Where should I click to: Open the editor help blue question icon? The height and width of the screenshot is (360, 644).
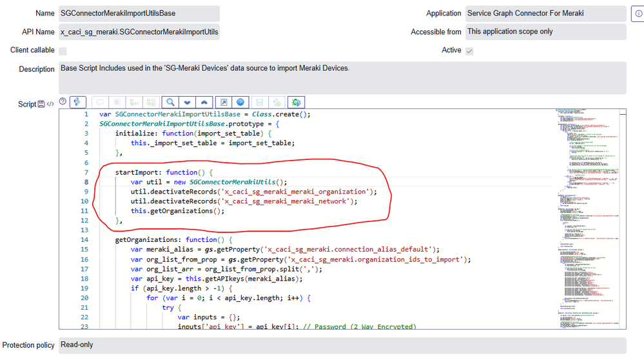click(240, 102)
